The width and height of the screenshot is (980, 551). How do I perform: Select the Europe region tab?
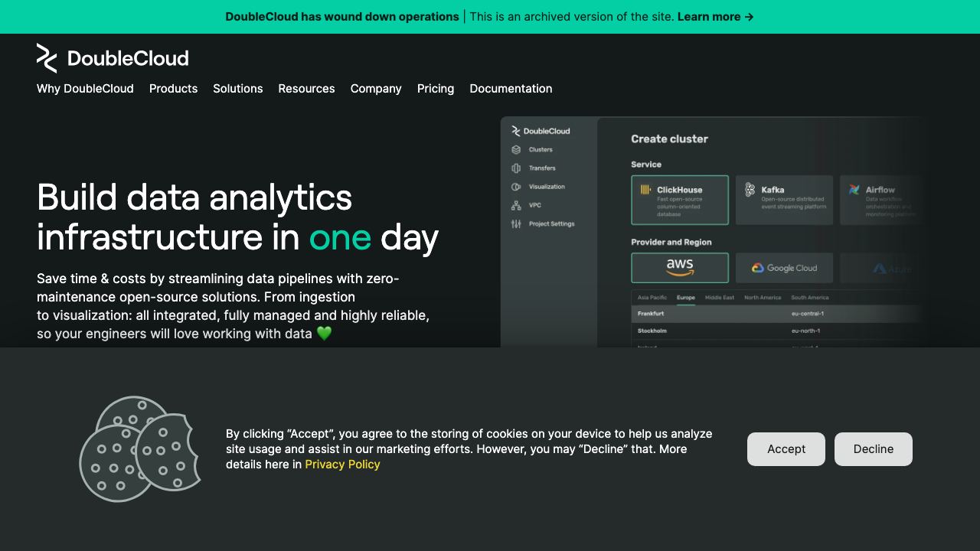point(686,298)
